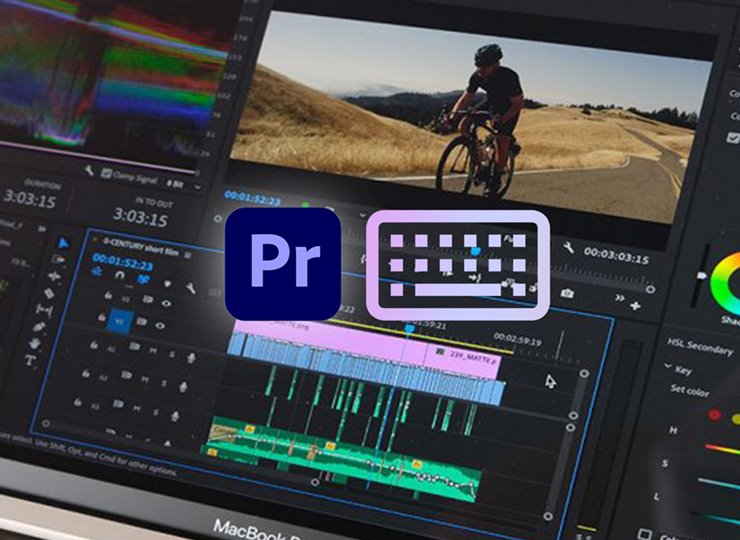Select the Ripple Edit tool
The height and width of the screenshot is (540, 740).
[x=54, y=276]
